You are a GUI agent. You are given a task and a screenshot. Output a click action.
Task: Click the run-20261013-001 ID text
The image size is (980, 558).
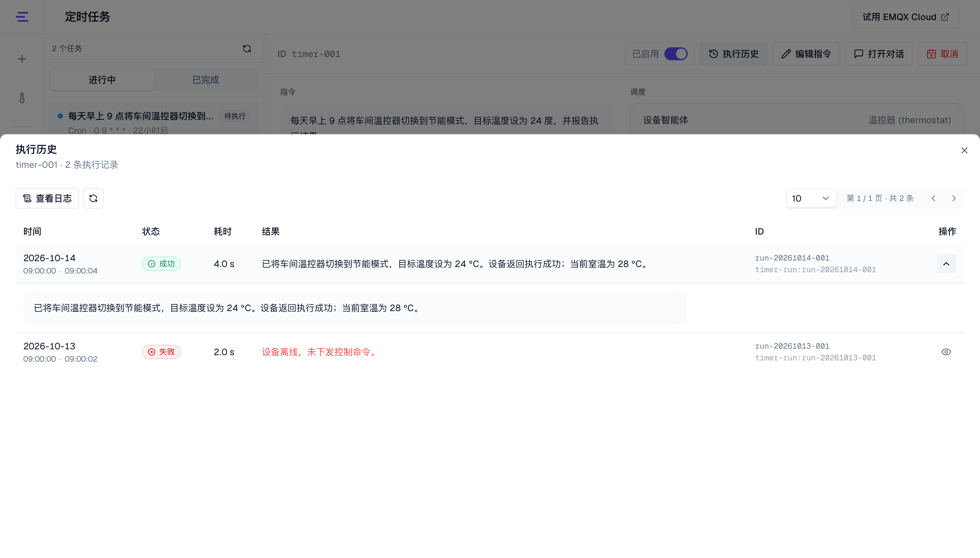792,346
